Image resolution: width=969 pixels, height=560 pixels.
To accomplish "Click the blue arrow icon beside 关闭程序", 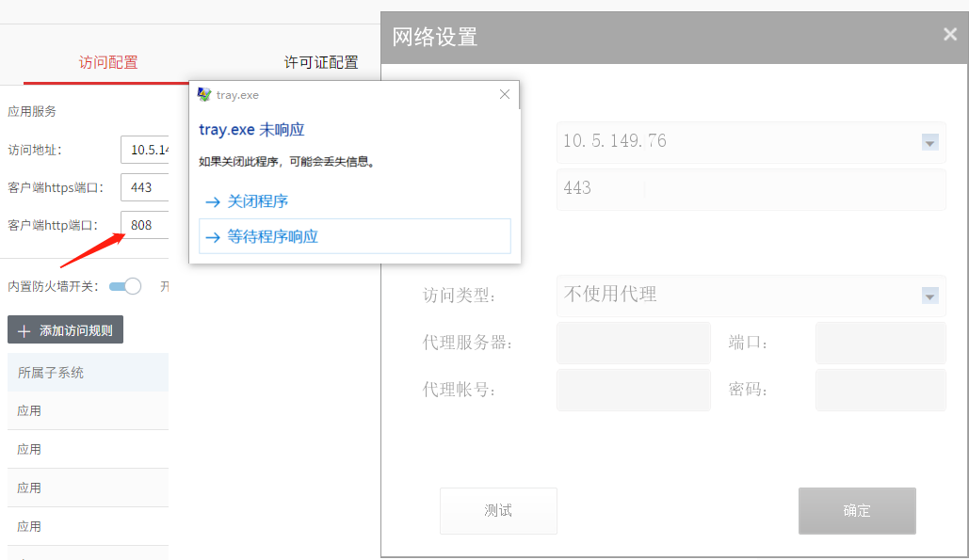I will coord(212,200).
